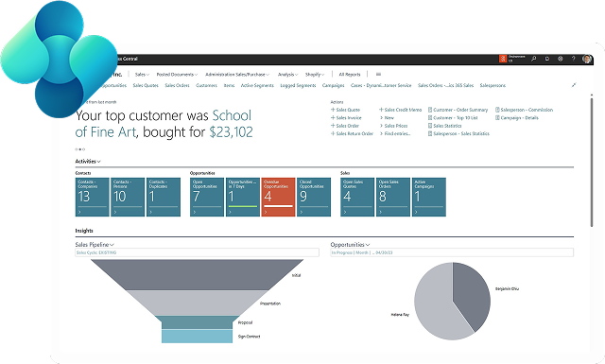Click report icon beside Campaign - Details
This screenshot has width=605, height=364.
(x=497, y=118)
